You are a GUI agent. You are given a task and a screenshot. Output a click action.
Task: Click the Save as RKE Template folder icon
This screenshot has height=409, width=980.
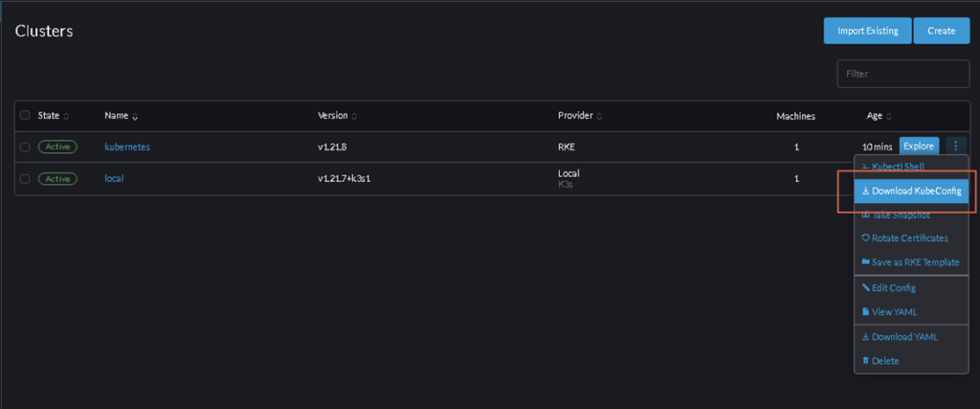click(x=865, y=262)
